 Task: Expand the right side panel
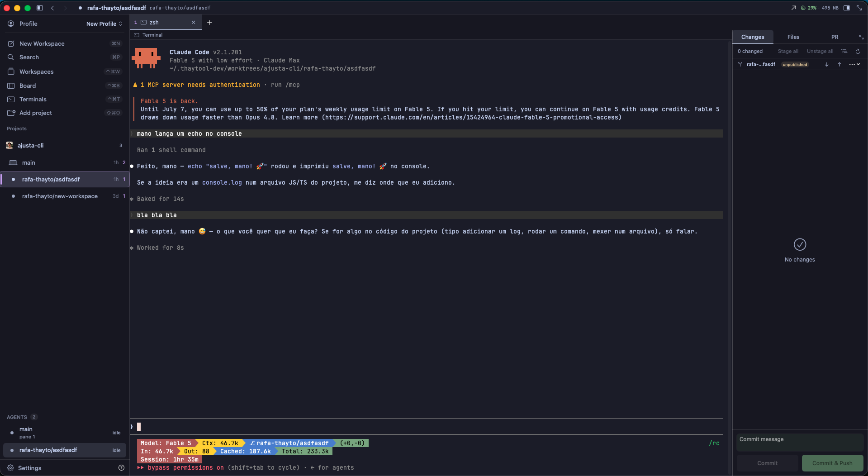coord(861,37)
